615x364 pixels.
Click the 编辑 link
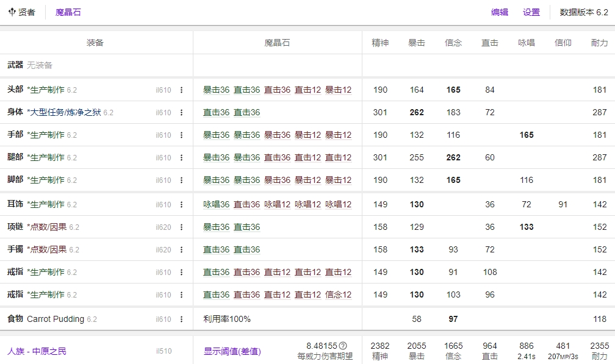[x=499, y=12]
